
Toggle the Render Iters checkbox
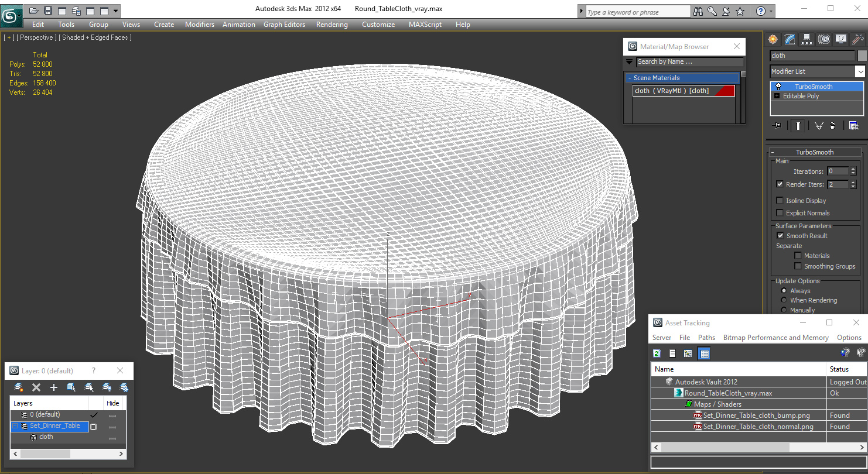[780, 184]
